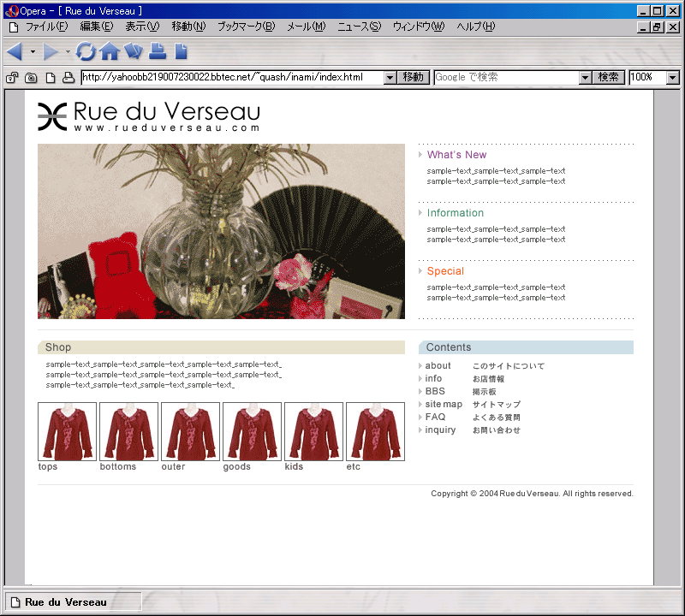This screenshot has width=685, height=616.
Task: Open the Forward button history dropdown arrow
Action: pyautogui.click(x=68, y=51)
